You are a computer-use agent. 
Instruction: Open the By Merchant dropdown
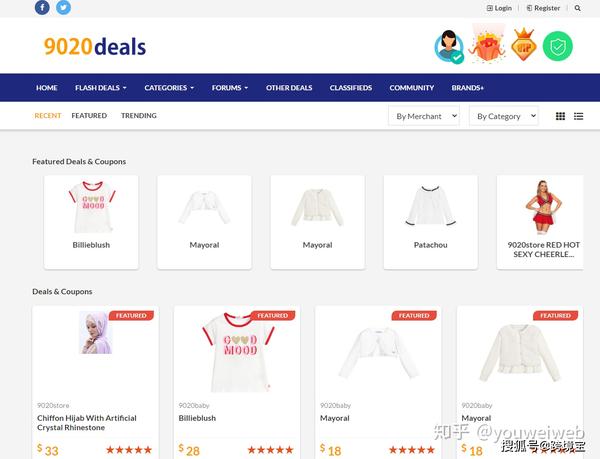coord(424,116)
